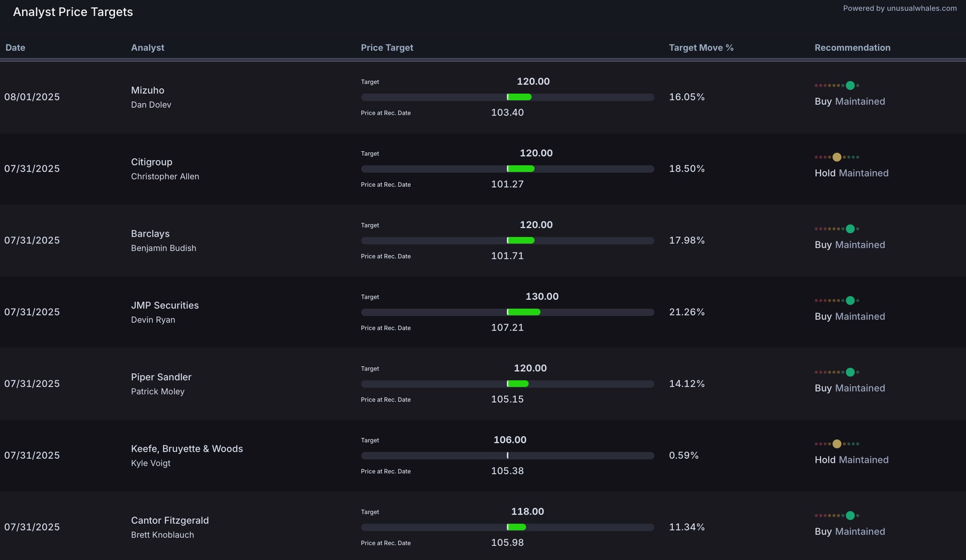Click the 101.71 price at rec date
This screenshot has width=966, height=560.
click(507, 256)
